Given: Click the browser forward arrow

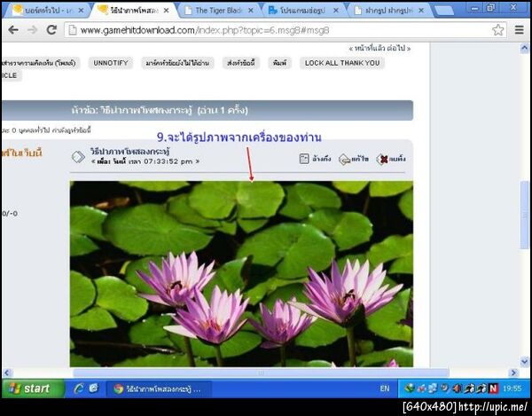Looking at the screenshot, I should [x=32, y=30].
